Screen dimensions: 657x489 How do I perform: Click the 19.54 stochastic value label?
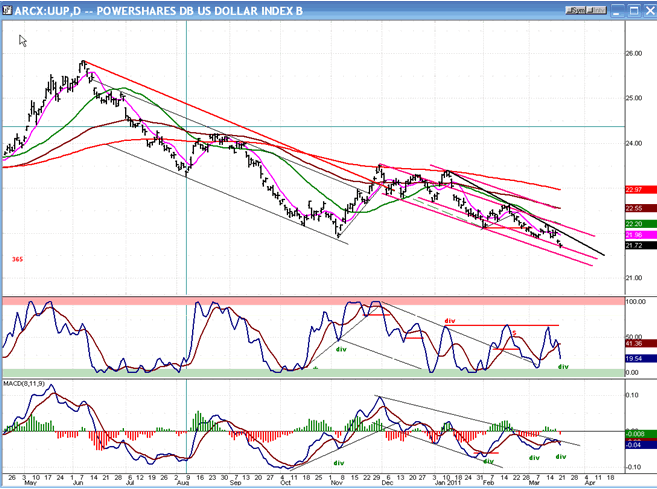[641, 359]
